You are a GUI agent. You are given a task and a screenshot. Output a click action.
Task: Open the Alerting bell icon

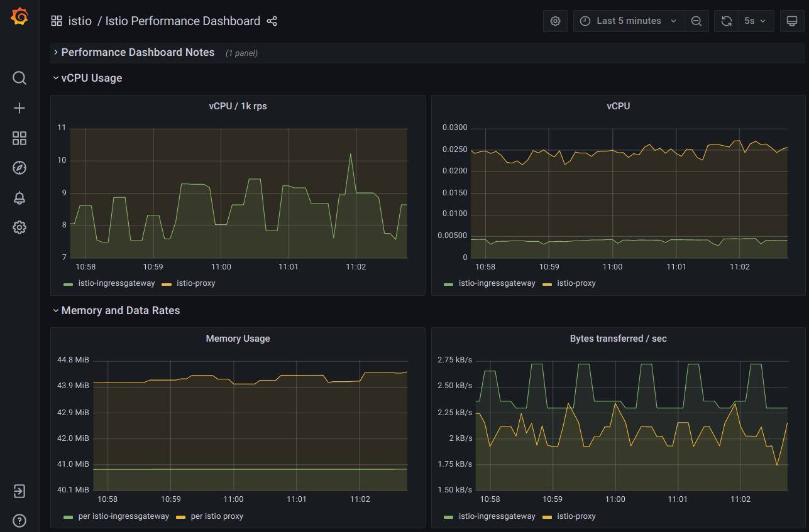pyautogui.click(x=19, y=198)
